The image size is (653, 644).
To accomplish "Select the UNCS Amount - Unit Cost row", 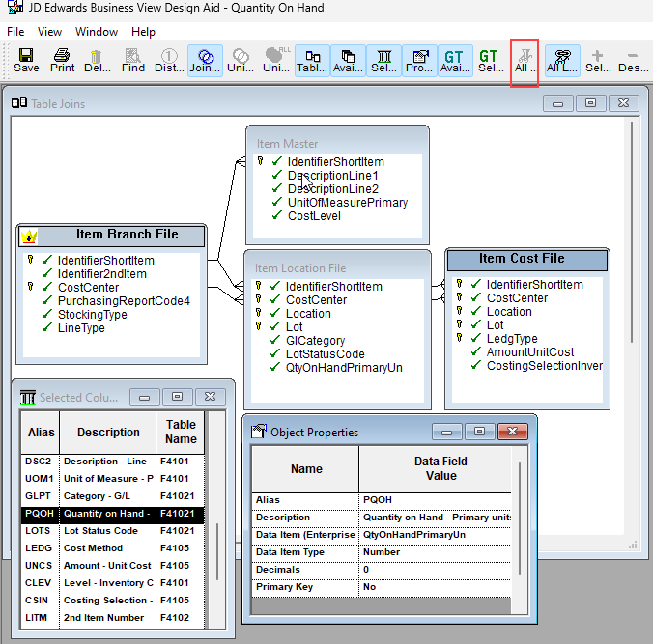I will (x=112, y=566).
